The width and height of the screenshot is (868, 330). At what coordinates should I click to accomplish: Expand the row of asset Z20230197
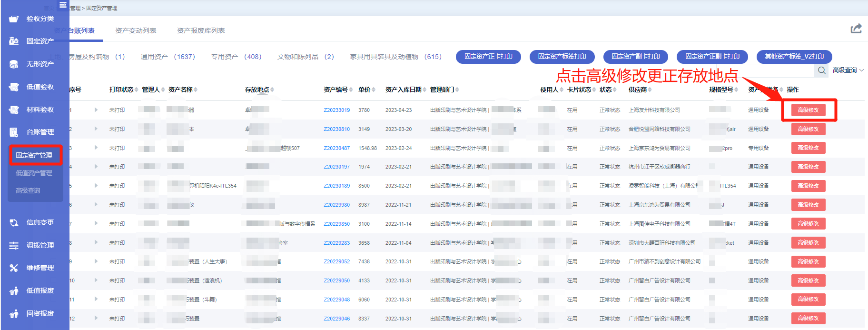pos(96,167)
